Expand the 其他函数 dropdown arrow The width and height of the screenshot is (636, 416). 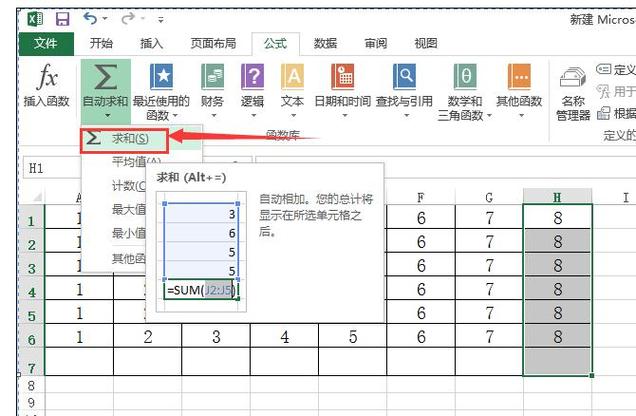click(x=522, y=116)
